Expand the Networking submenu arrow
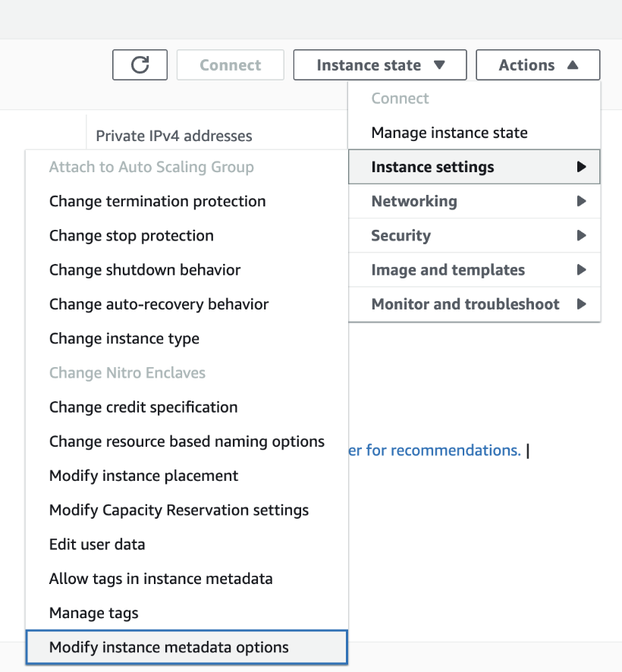This screenshot has width=622, height=672. (x=583, y=201)
